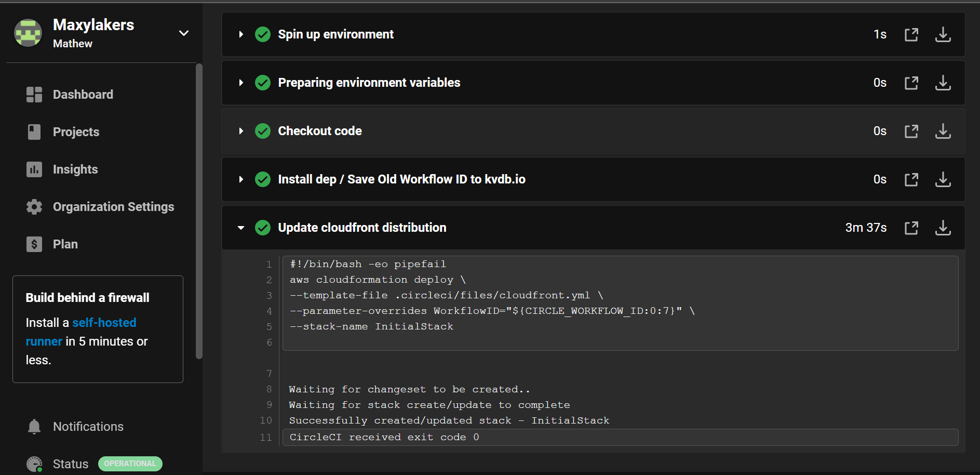Download the Update cloudfront distribution log
Image resolution: width=980 pixels, height=475 pixels.
(943, 228)
